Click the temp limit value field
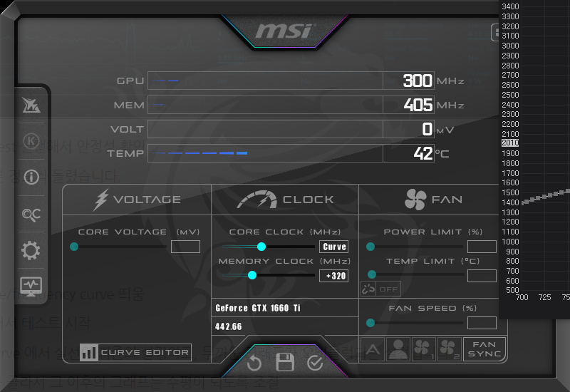 click(482, 276)
